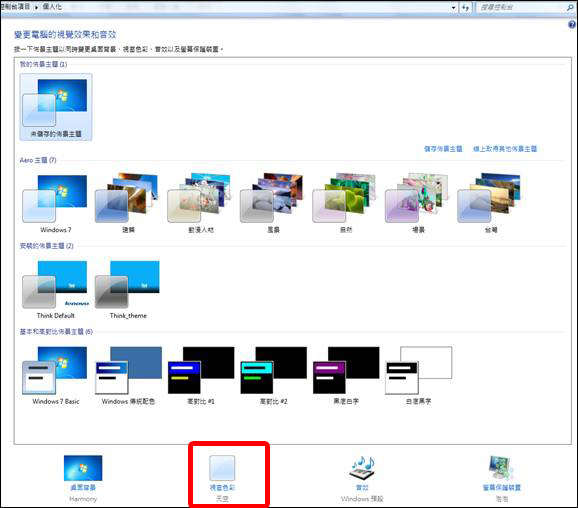Screen dimensions: 578x508
Task: Click the search magnifier icon
Action: (570, 7)
